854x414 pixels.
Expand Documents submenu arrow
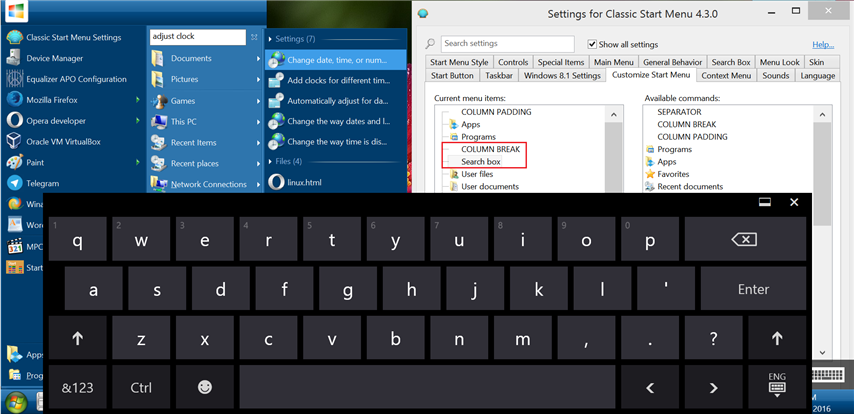coord(259,58)
